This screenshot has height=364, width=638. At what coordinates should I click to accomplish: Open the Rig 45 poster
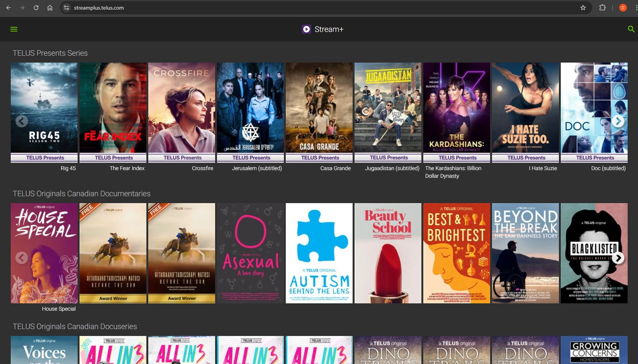[x=44, y=113]
